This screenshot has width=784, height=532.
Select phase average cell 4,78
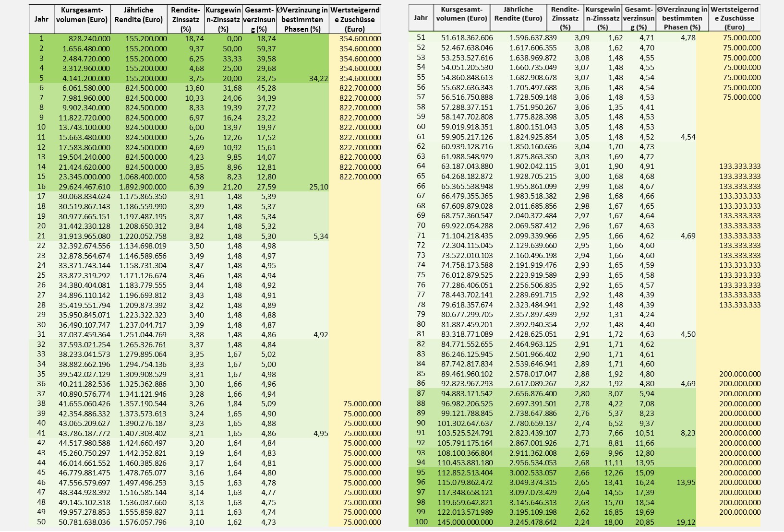coord(688,38)
